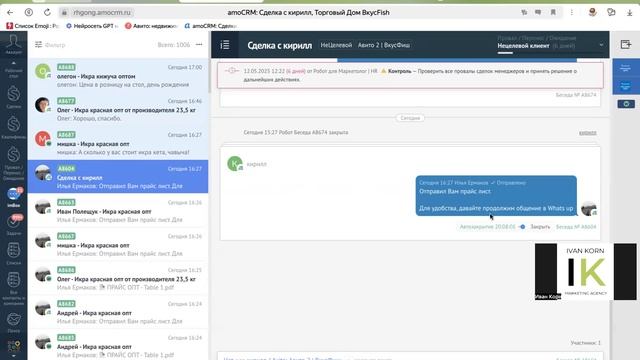Open the contacts and companies section
Viewport: 640px width, 360px height.
coord(13,289)
